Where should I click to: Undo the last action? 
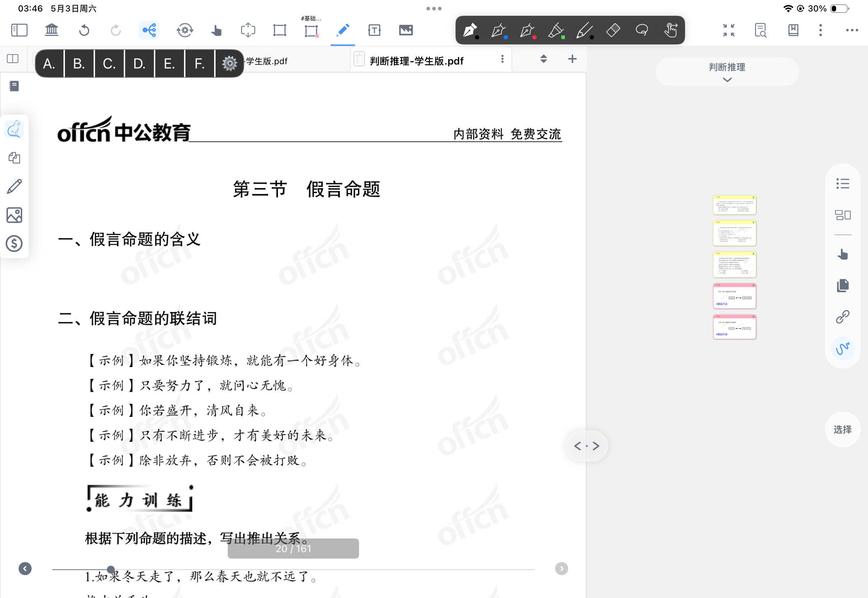[x=84, y=30]
